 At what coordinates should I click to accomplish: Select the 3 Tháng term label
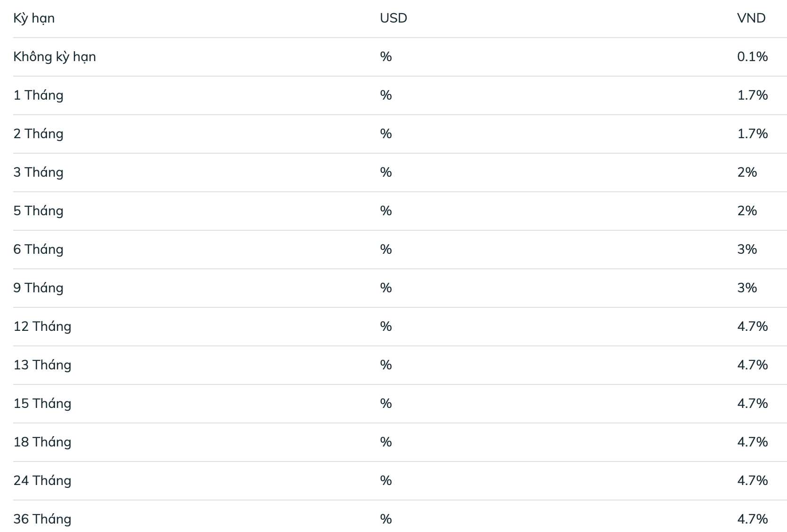point(38,172)
